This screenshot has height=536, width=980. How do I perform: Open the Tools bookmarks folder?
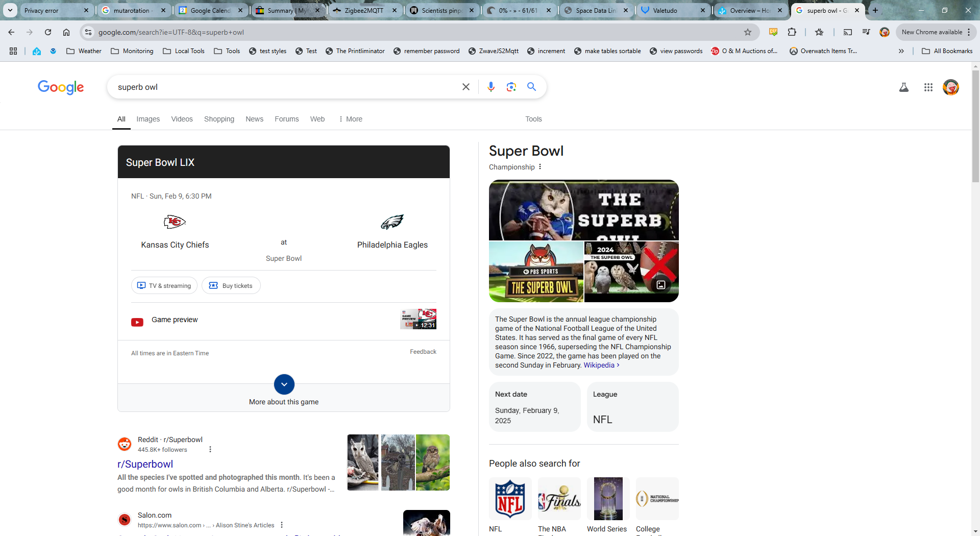coord(227,51)
